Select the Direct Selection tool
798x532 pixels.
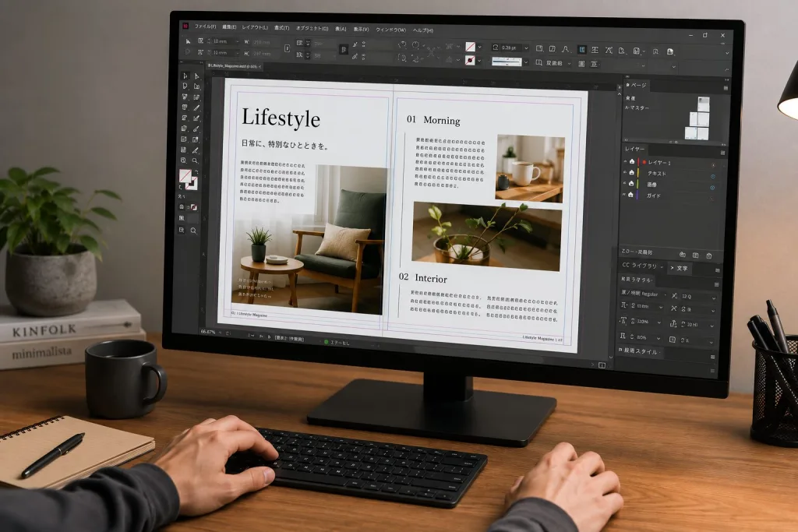[196, 76]
